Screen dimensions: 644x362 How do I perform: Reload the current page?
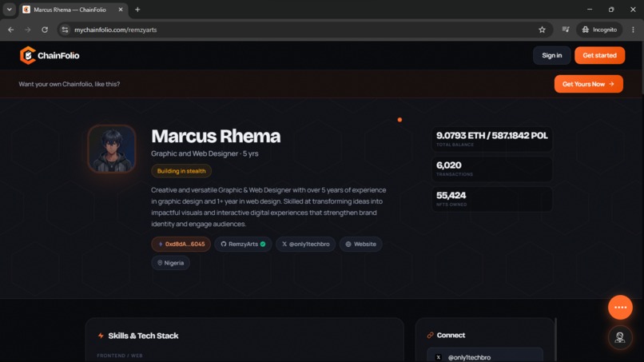(x=45, y=30)
